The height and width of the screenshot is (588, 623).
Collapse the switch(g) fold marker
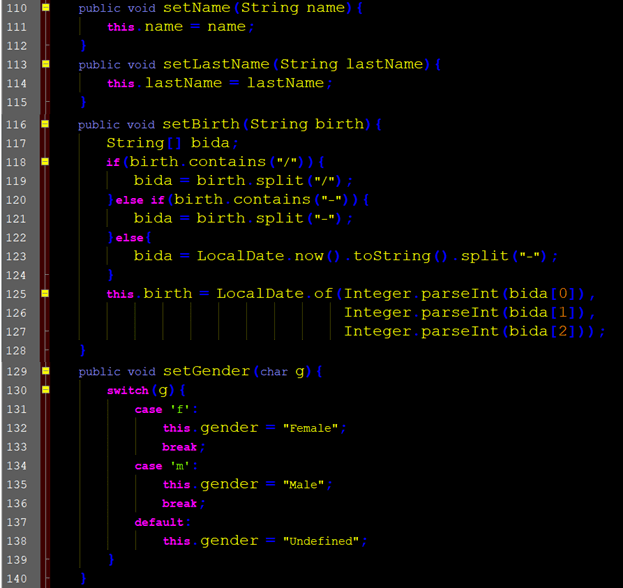click(46, 389)
